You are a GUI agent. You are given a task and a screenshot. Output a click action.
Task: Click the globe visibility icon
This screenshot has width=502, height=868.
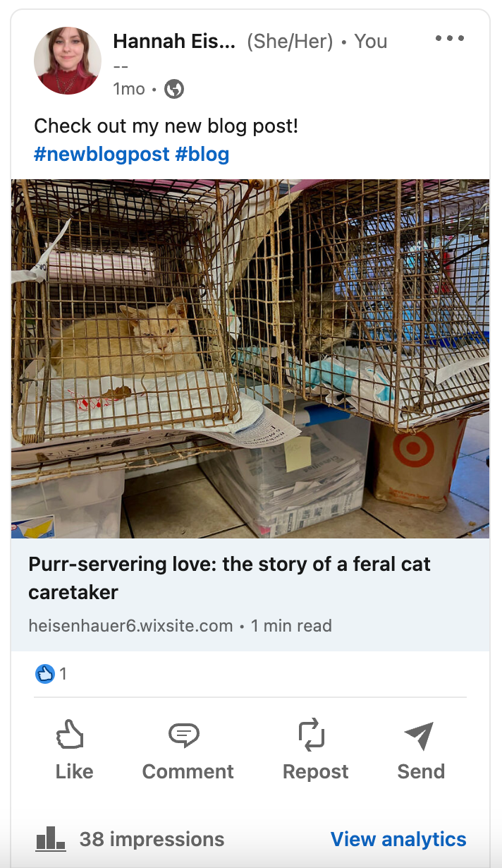click(174, 89)
